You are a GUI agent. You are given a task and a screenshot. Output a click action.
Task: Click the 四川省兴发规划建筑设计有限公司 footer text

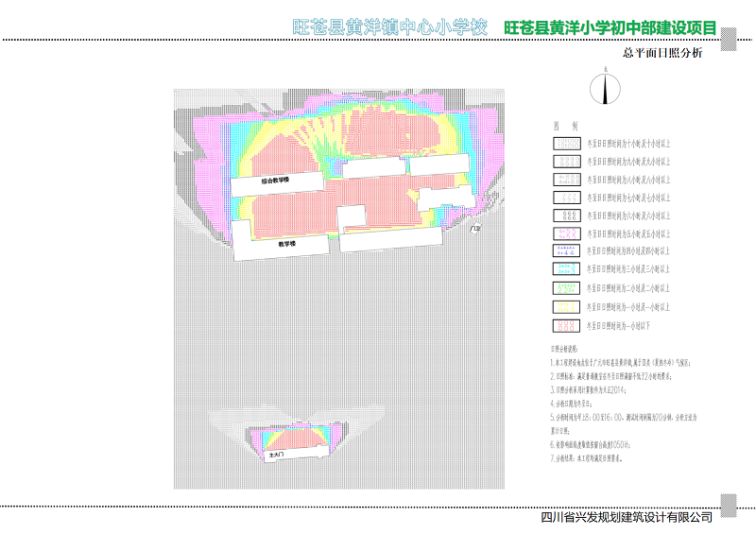tap(627, 517)
